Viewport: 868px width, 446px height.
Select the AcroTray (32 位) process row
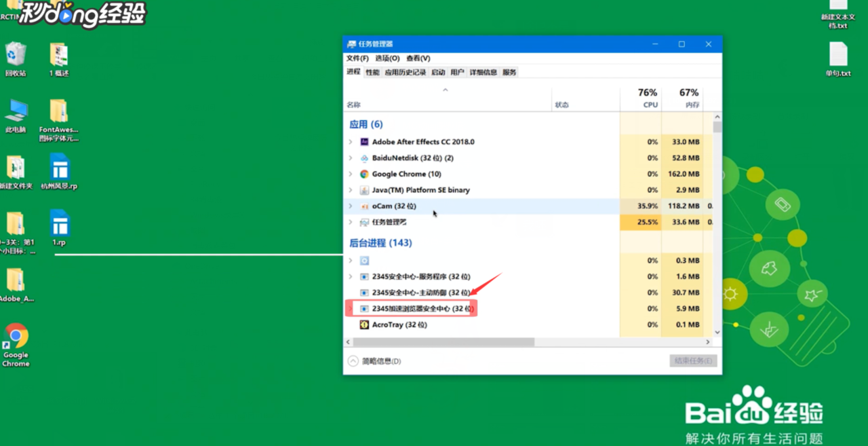point(528,324)
